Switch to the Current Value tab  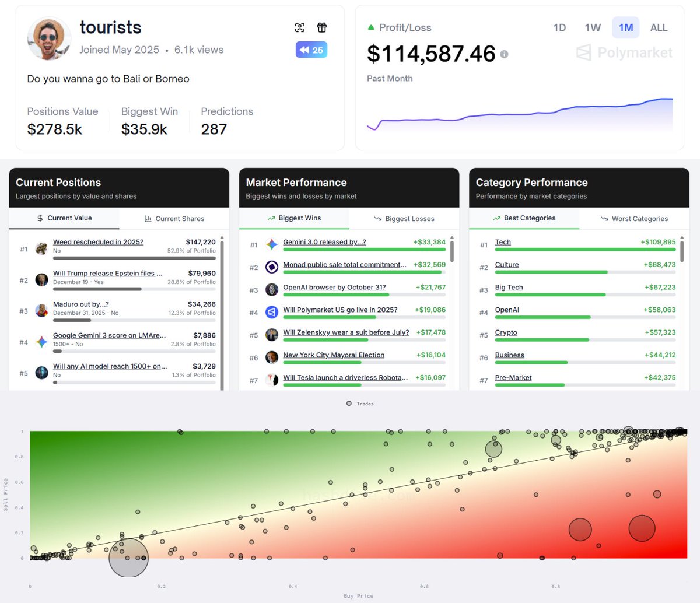tap(64, 218)
